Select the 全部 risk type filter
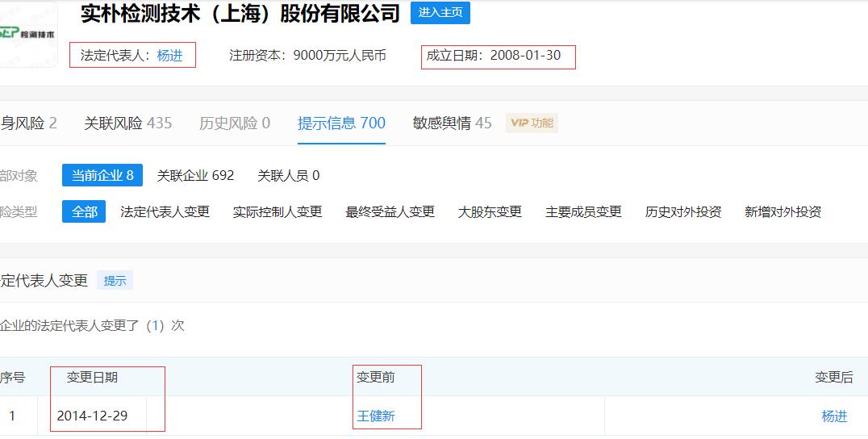Screen dimensions: 868x439 tap(84, 211)
